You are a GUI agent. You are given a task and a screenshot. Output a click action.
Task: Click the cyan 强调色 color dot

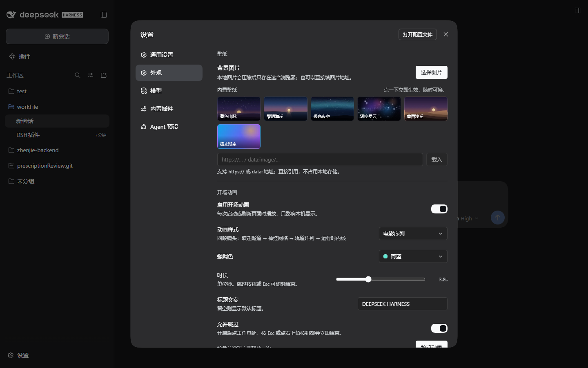click(x=385, y=256)
